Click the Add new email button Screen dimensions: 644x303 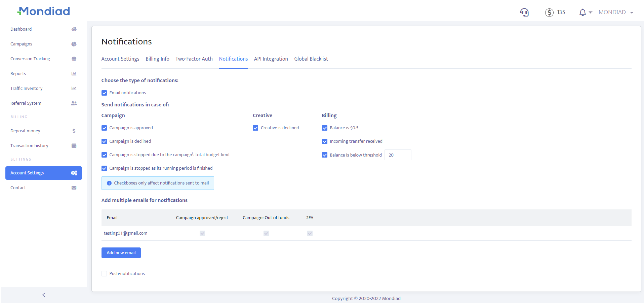[x=121, y=253]
